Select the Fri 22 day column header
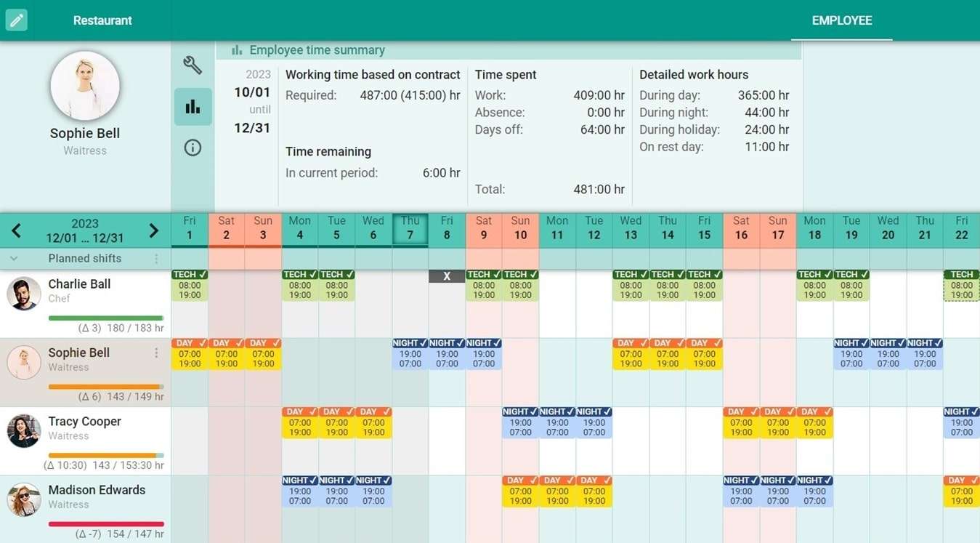The height and width of the screenshot is (543, 980). pyautogui.click(x=962, y=228)
